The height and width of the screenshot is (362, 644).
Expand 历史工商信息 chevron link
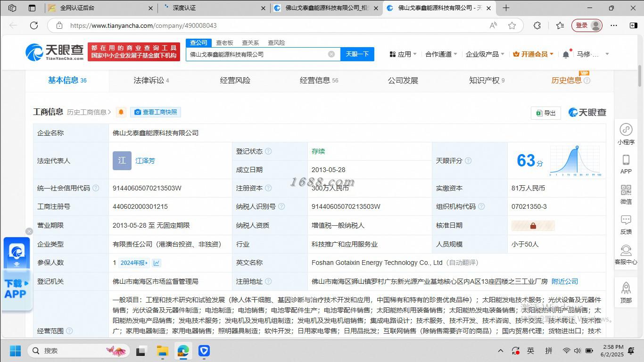[x=89, y=112]
